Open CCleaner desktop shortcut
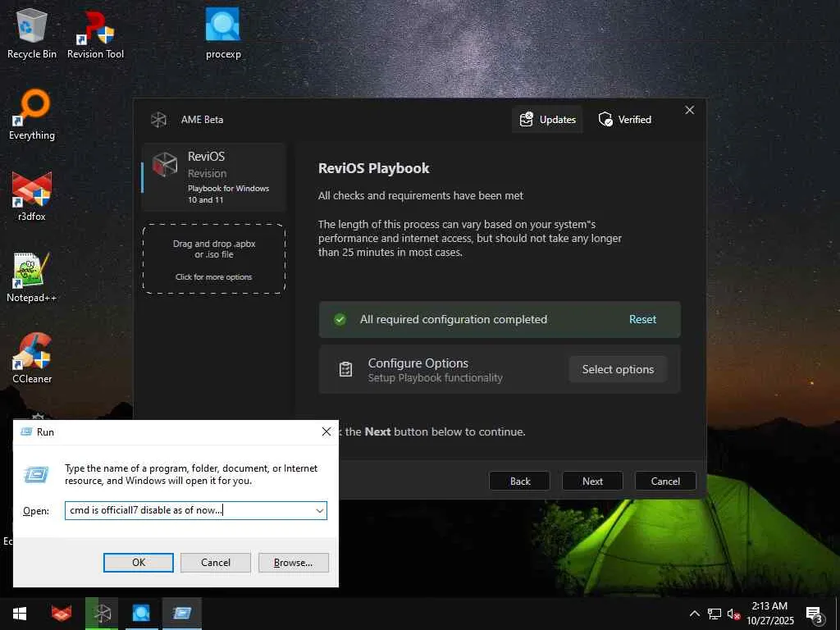The image size is (840, 630). (32, 358)
